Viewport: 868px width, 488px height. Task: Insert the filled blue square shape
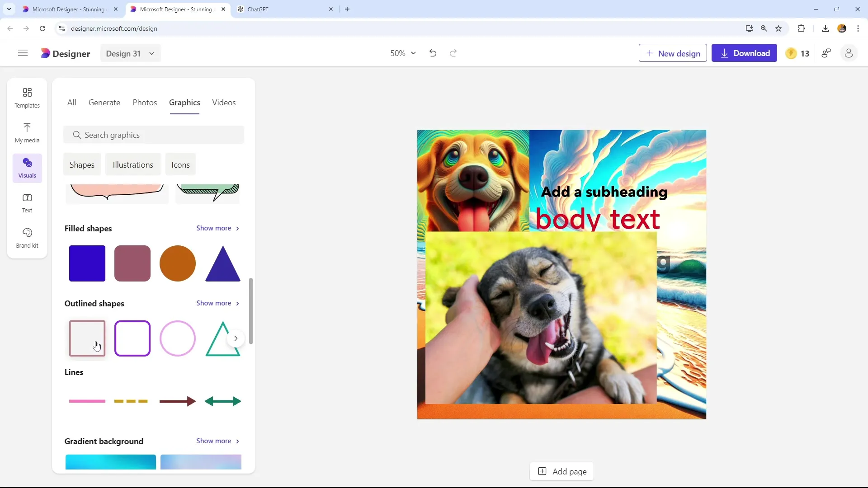(87, 263)
